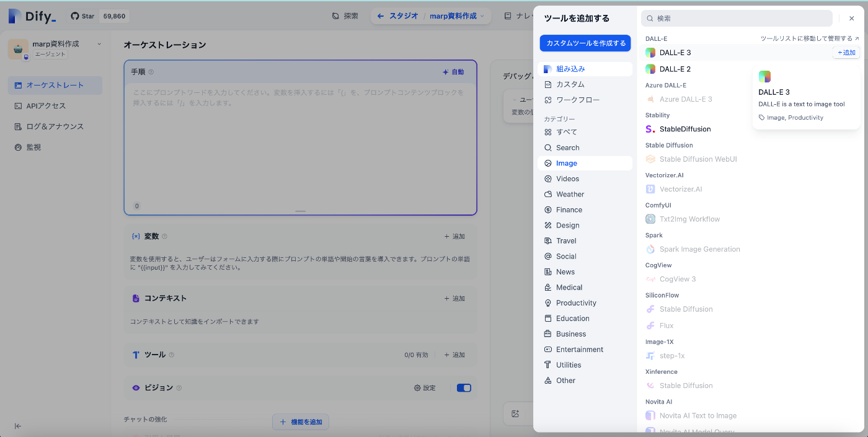Screen dimensions: 868x437
Task: Select the Entertainment category
Action: coord(585,349)
